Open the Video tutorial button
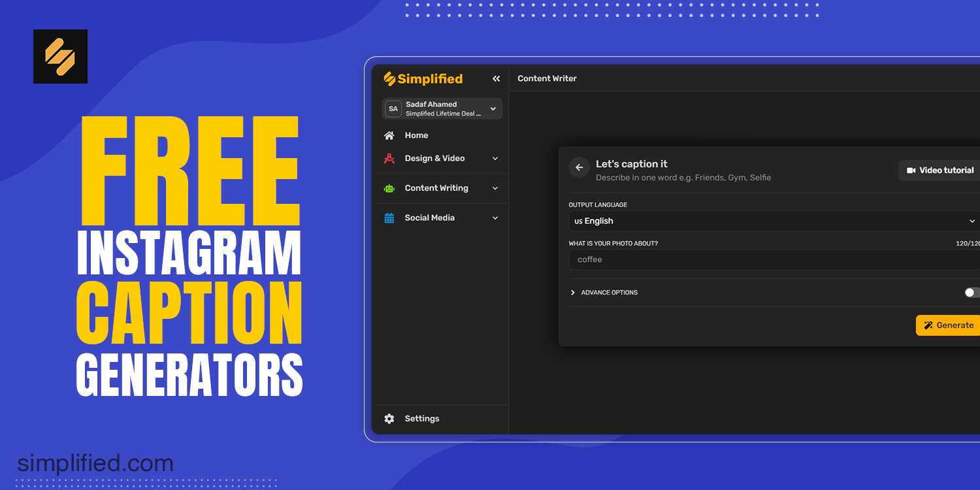The width and height of the screenshot is (980, 490). pos(939,171)
